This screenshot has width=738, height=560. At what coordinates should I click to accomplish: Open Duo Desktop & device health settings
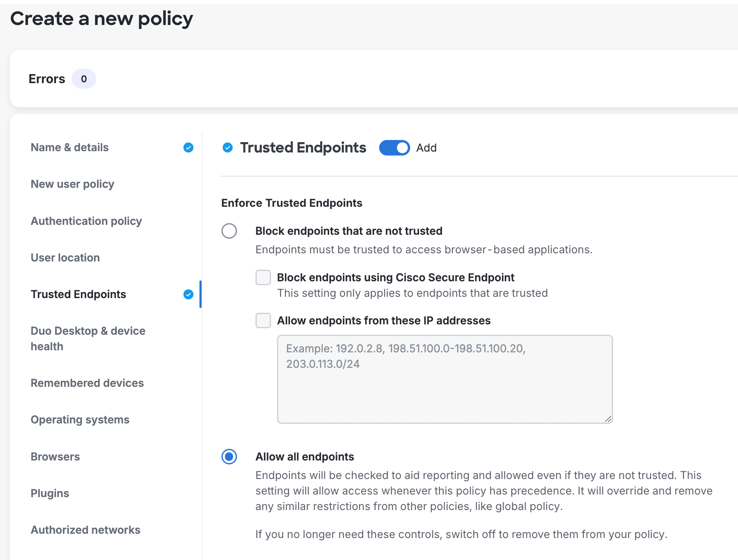coord(88,338)
